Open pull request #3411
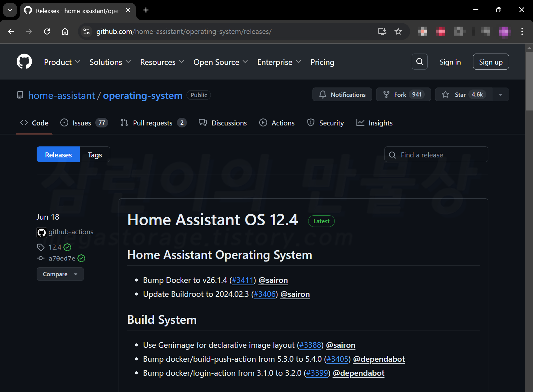This screenshot has width=533, height=392. [243, 280]
